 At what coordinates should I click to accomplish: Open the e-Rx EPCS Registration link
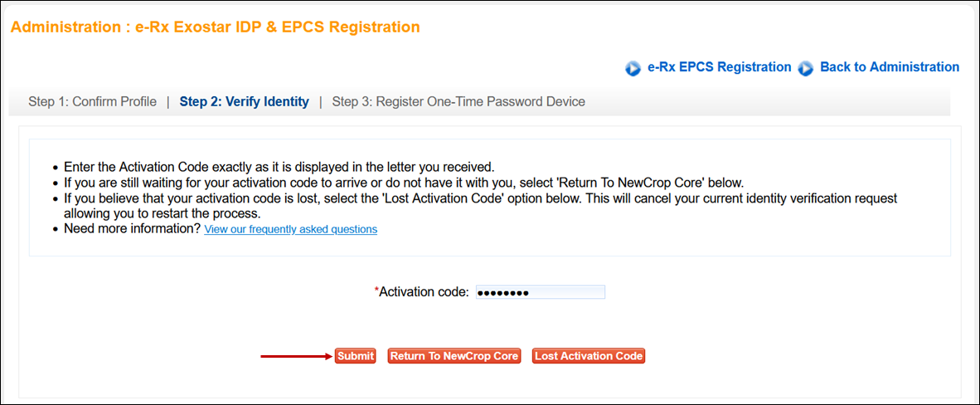pyautogui.click(x=719, y=67)
